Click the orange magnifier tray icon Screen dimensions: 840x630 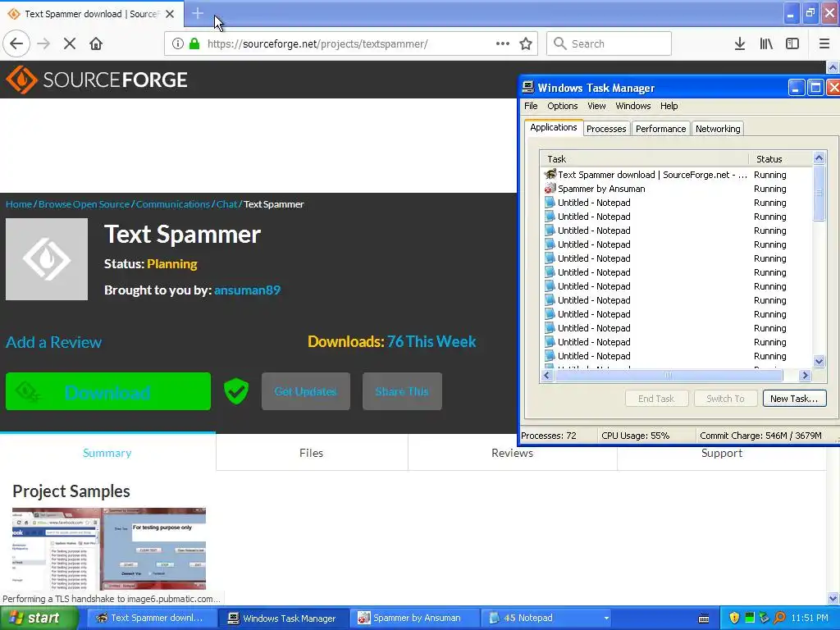coord(779,619)
